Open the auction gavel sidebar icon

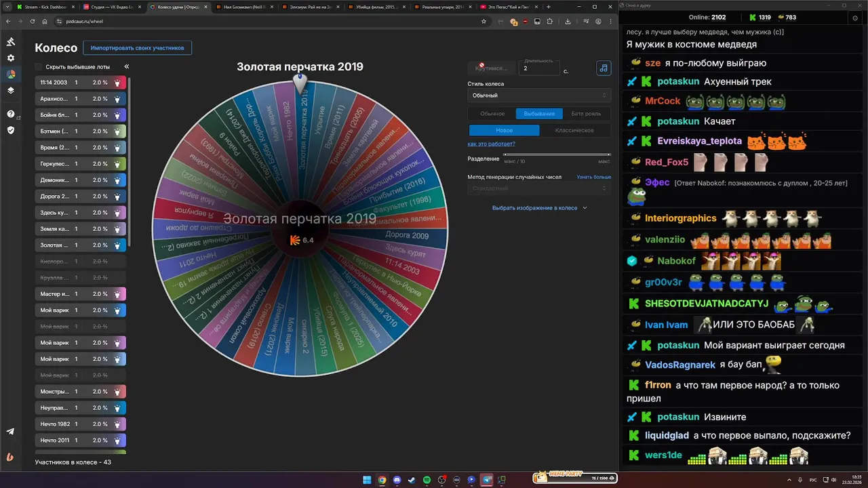pos(11,42)
